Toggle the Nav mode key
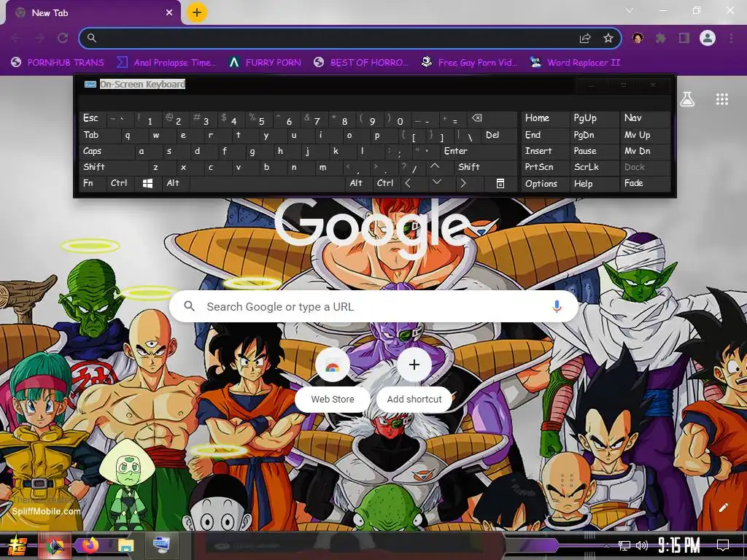The width and height of the screenshot is (747, 560). pos(645,118)
